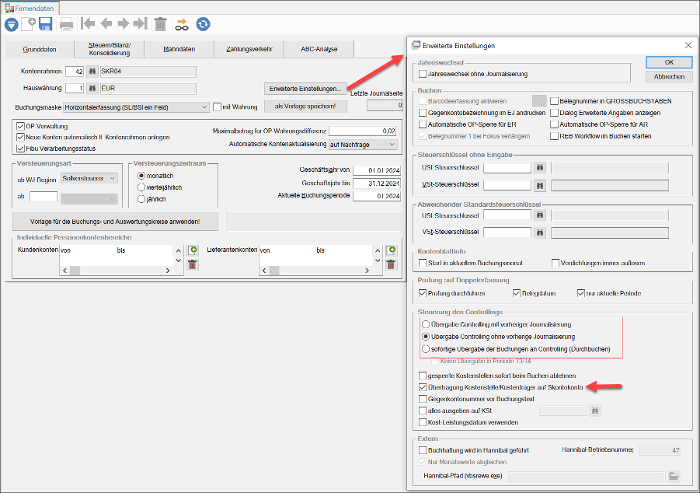Jump to the first record arrow
Screen dimensions: 700x493
click(88, 24)
